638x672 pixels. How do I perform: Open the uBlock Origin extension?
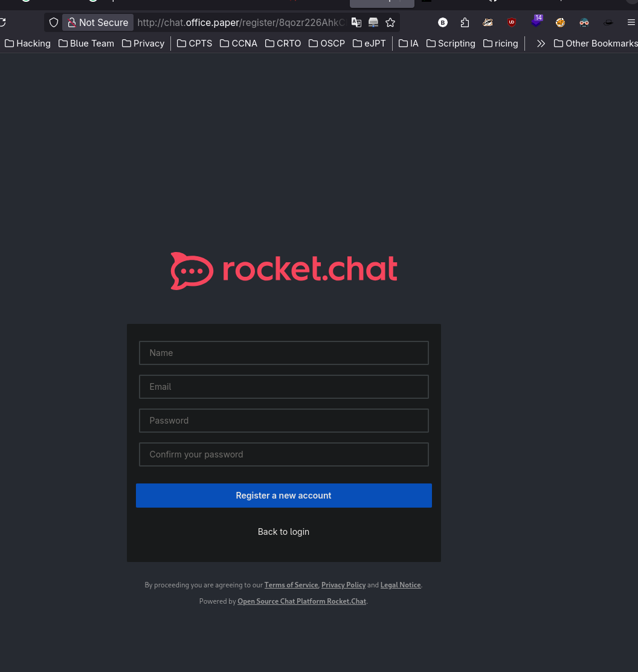pos(512,22)
